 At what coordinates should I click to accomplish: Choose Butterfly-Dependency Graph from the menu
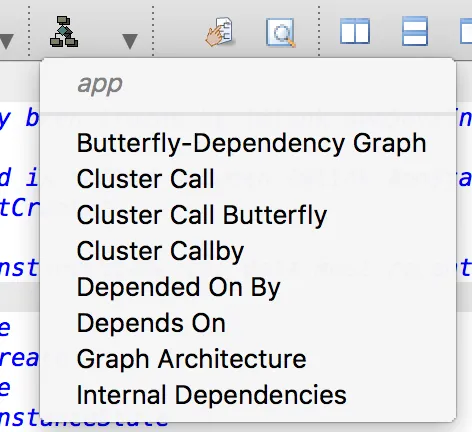point(252,144)
